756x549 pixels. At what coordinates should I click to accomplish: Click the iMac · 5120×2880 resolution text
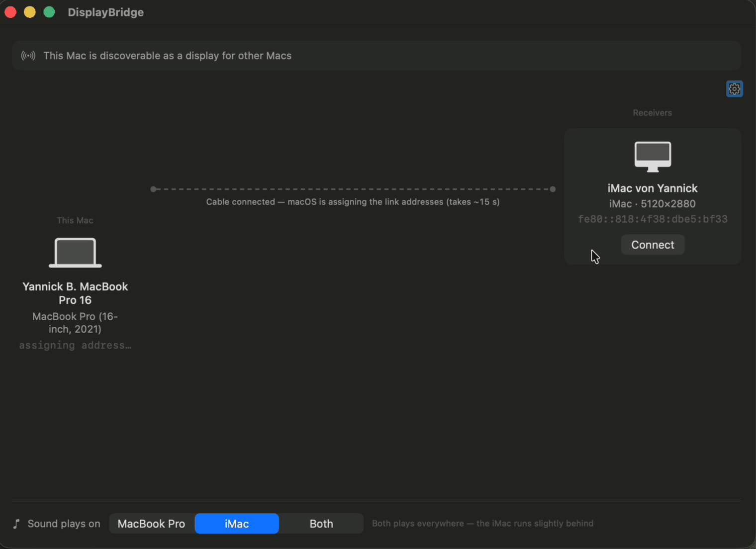point(653,204)
